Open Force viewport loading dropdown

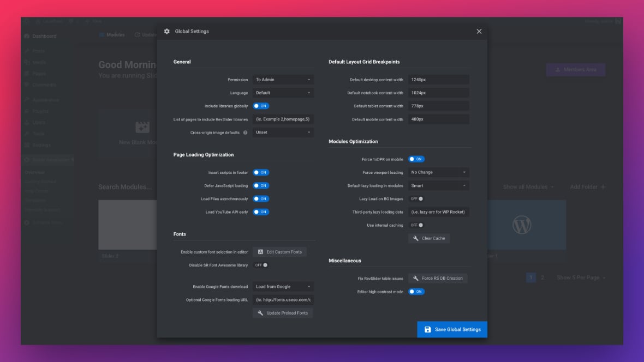pyautogui.click(x=438, y=172)
